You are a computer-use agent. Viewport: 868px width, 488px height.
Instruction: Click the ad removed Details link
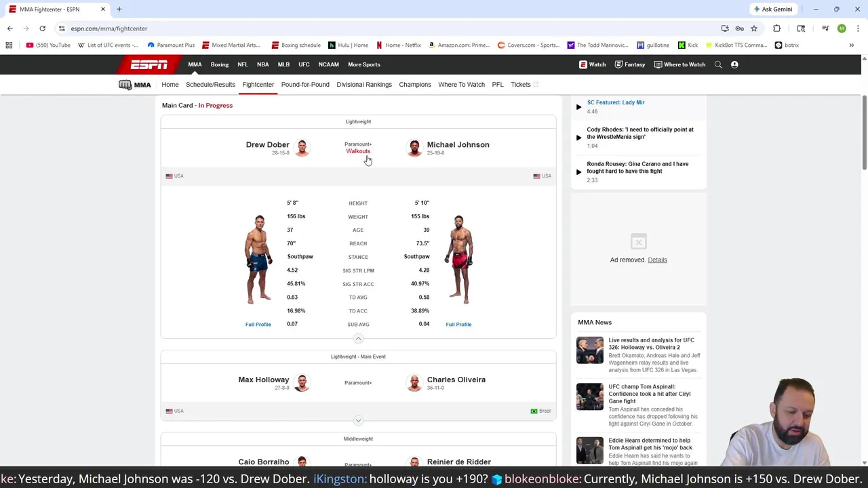[657, 260]
